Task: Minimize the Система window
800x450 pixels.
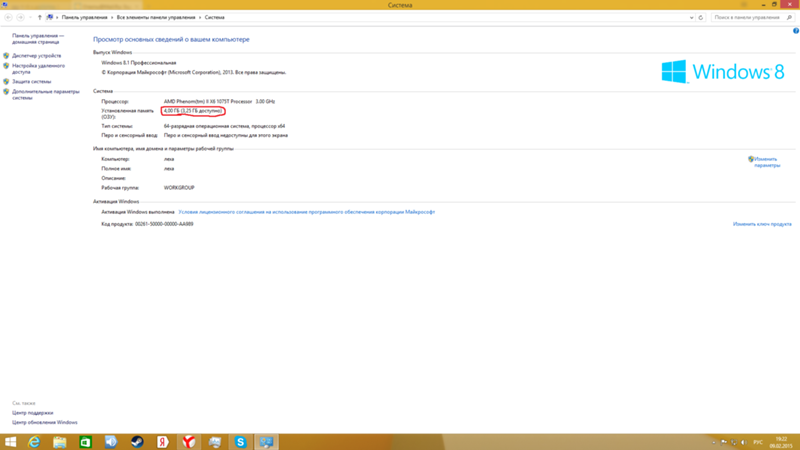Action: (x=763, y=5)
